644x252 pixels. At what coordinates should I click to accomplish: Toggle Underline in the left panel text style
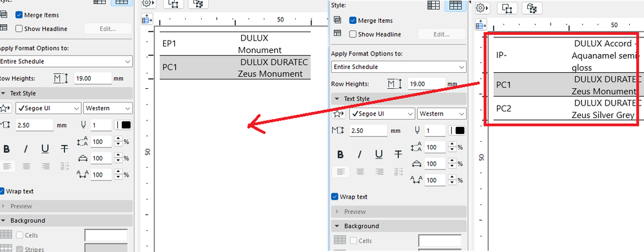pyautogui.click(x=45, y=149)
